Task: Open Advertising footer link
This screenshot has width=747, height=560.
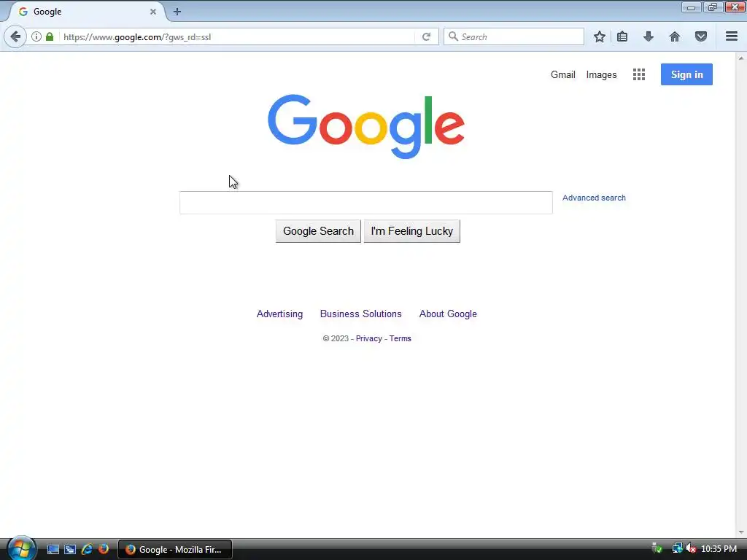Action: point(279,314)
